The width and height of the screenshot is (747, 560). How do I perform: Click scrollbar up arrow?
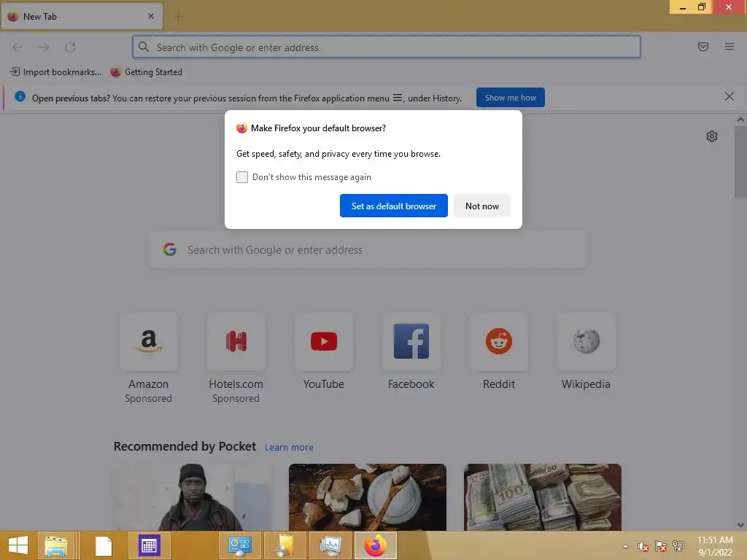coord(740,120)
